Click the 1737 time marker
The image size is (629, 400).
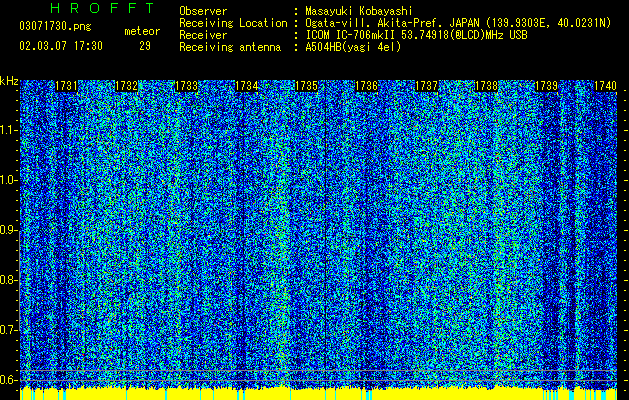click(426, 86)
